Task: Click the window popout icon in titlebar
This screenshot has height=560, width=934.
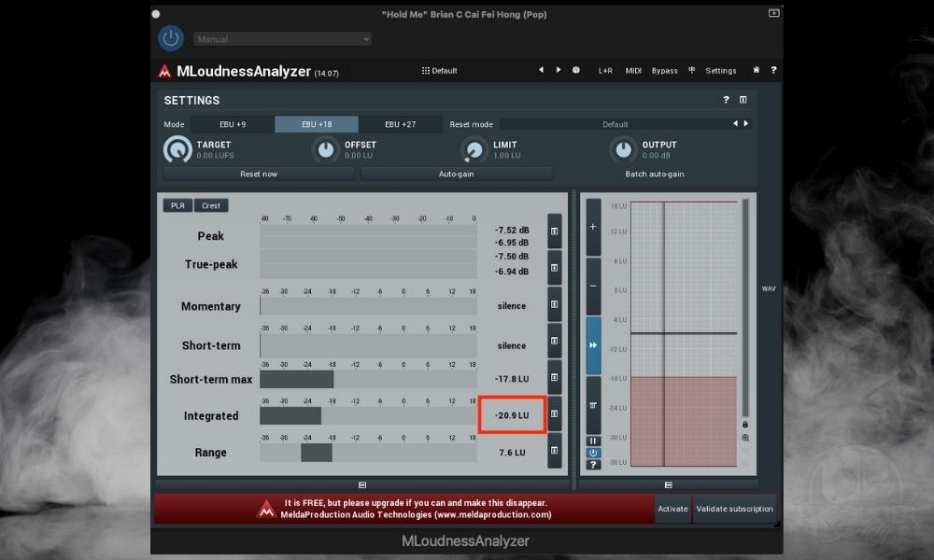Action: click(773, 13)
